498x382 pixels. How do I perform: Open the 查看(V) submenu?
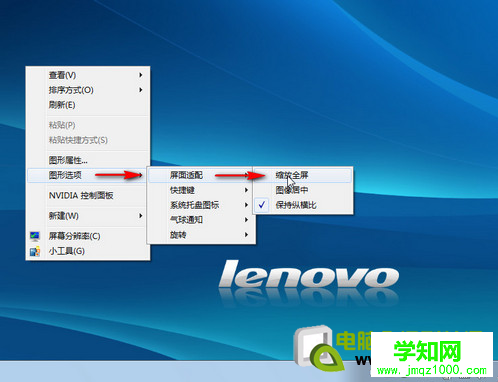click(88, 75)
